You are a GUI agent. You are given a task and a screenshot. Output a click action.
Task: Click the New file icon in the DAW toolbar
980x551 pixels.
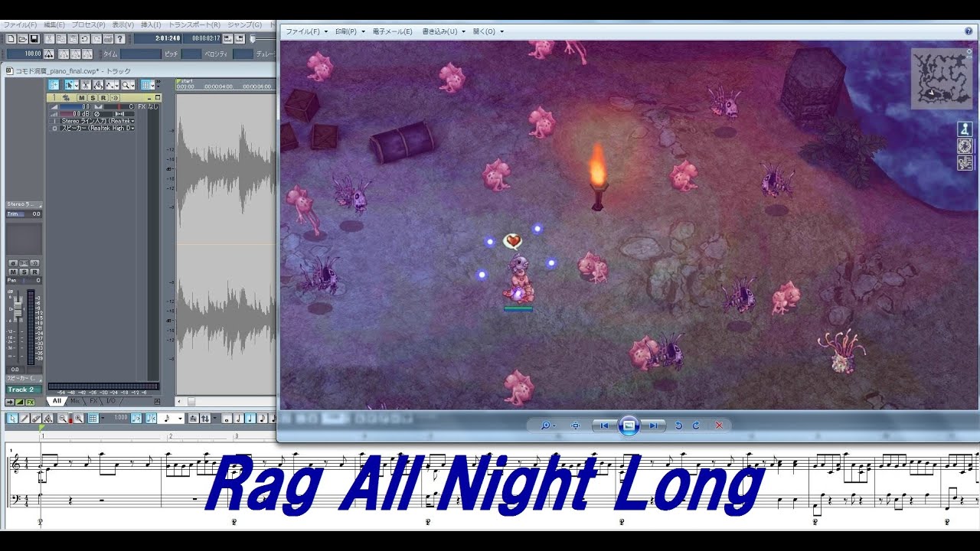point(11,39)
